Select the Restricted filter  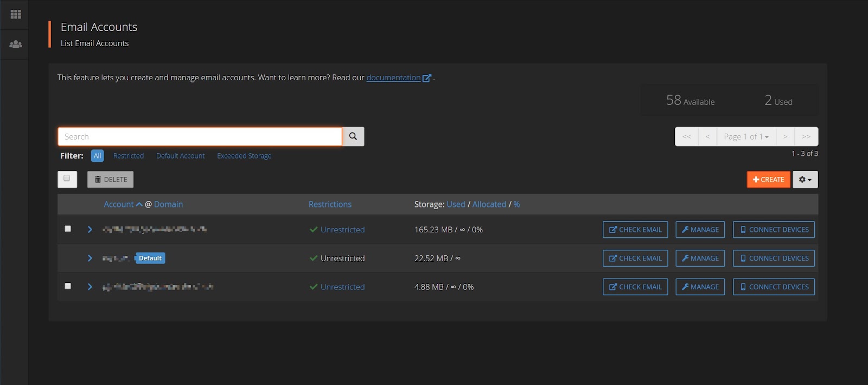129,156
